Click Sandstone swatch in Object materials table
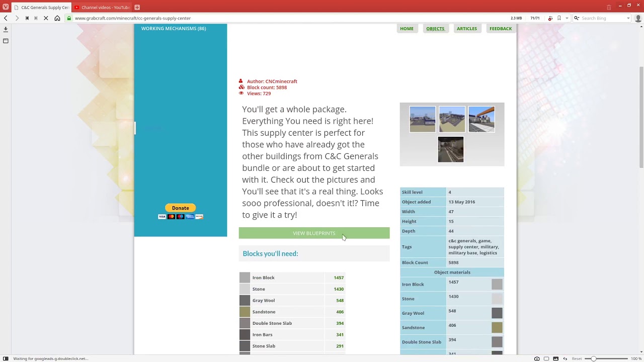The width and height of the screenshot is (644, 362). [x=497, y=328]
